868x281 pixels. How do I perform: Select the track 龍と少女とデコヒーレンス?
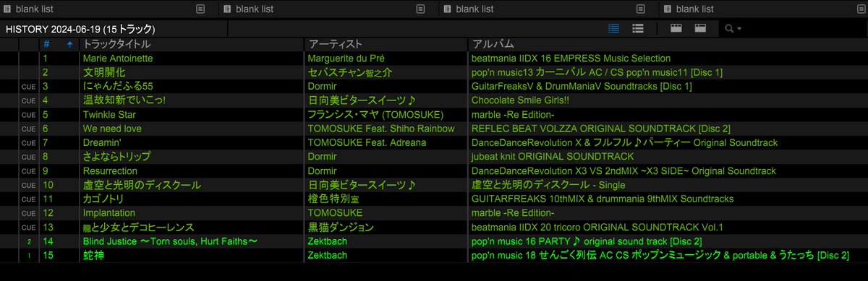coord(138,228)
